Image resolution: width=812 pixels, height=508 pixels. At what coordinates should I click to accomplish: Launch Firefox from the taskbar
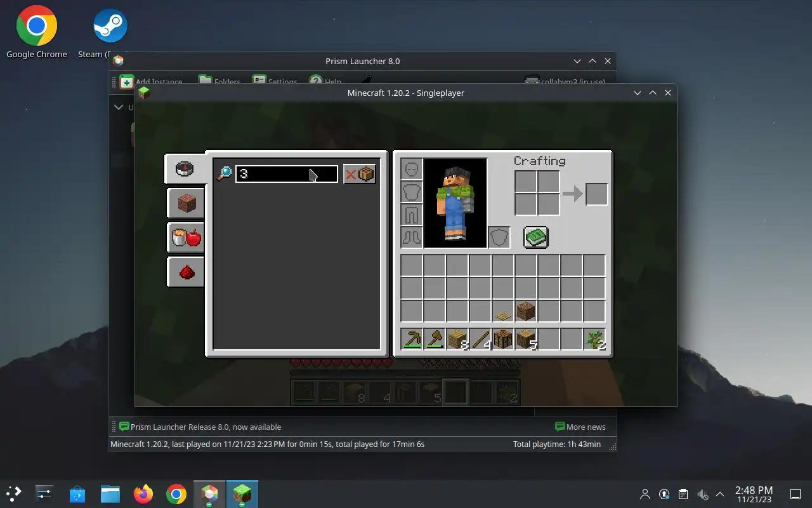point(143,494)
